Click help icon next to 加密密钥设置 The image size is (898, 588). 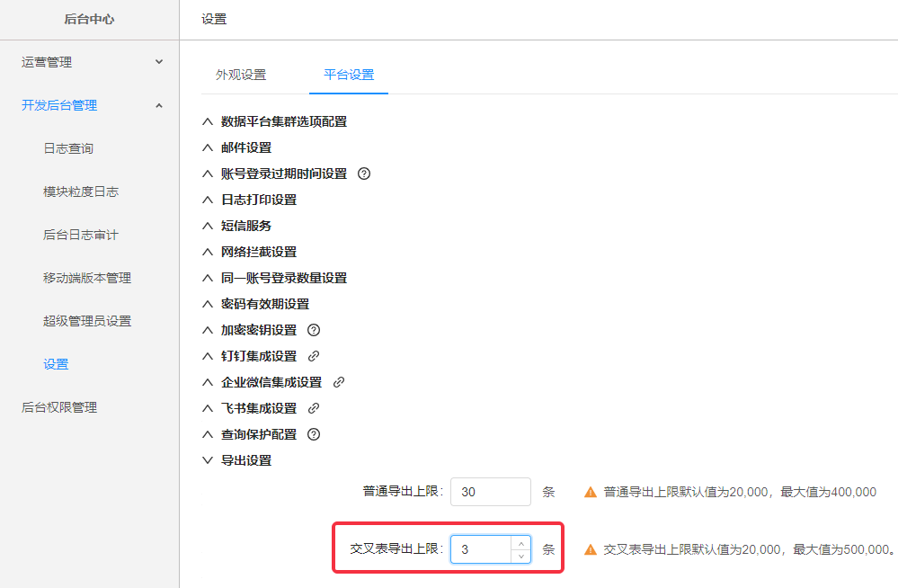(x=314, y=330)
